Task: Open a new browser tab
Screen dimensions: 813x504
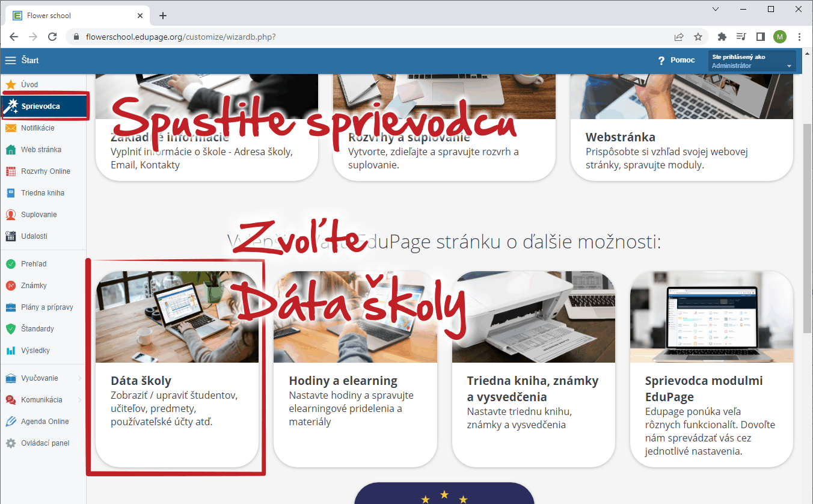Action: click(163, 16)
